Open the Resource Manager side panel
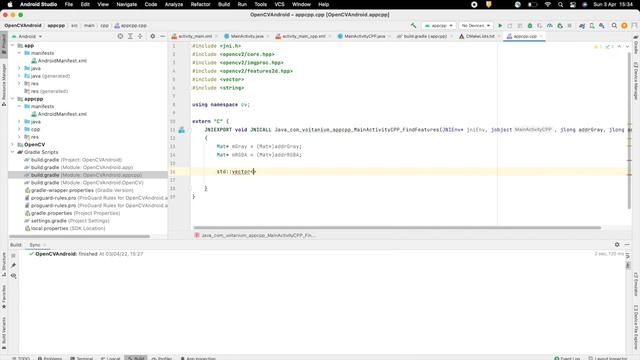 point(4,84)
